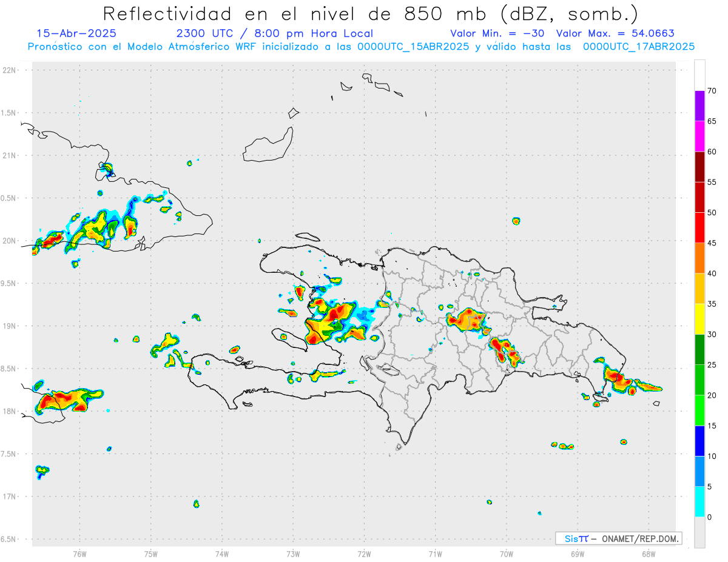Select the 'Valor Max. = 54.0663' text
Screen dimensions: 728x562
click(x=615, y=33)
